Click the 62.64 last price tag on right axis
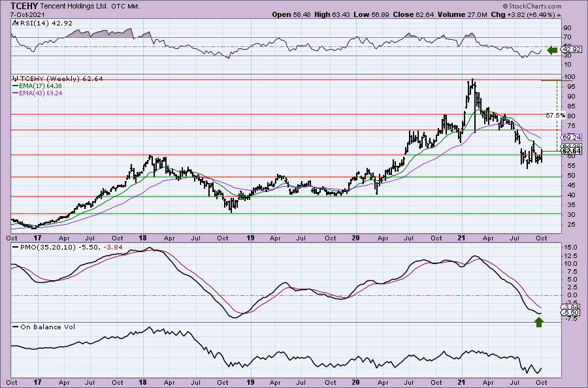This screenshot has width=588, height=388. [x=572, y=151]
